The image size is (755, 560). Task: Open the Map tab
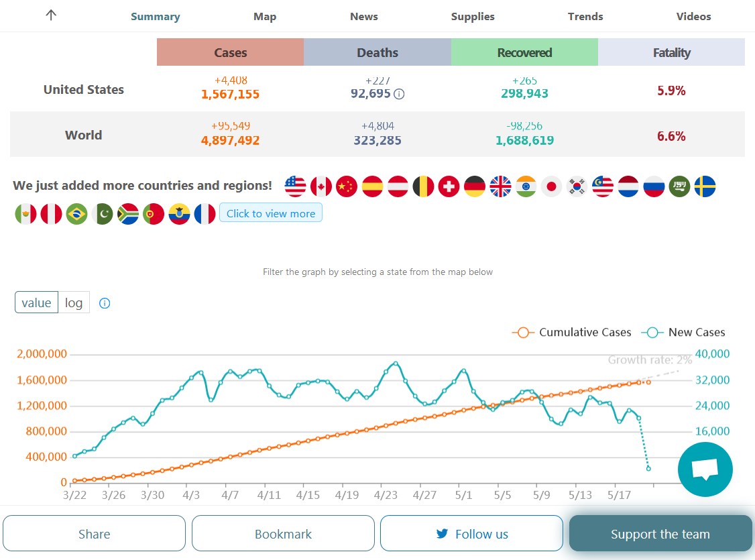coord(265,17)
